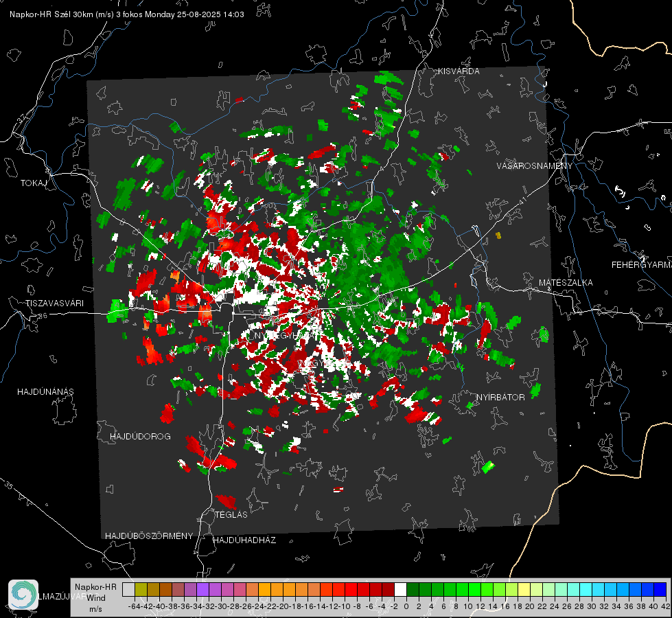
Task: Click the VÁSÁROSNAMÉNY city label
Action: point(535,166)
